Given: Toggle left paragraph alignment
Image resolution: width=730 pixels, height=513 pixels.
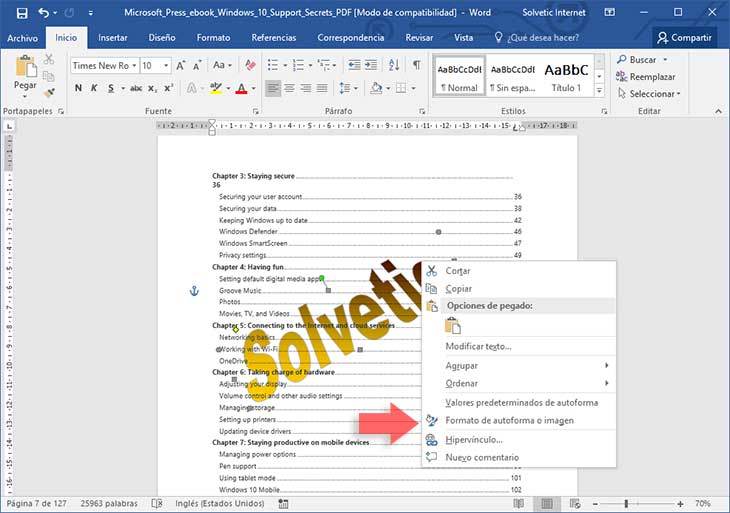Looking at the screenshot, I should 273,88.
